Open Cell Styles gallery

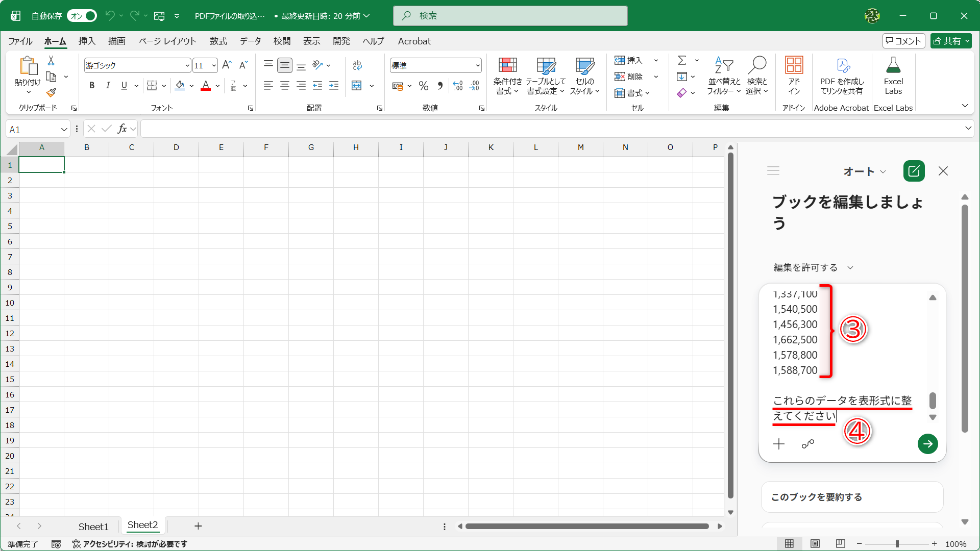click(x=585, y=76)
